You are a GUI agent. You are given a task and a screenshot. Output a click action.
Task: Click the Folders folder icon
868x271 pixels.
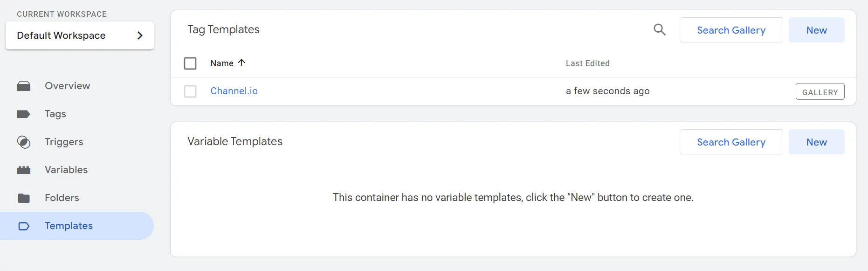tap(24, 198)
